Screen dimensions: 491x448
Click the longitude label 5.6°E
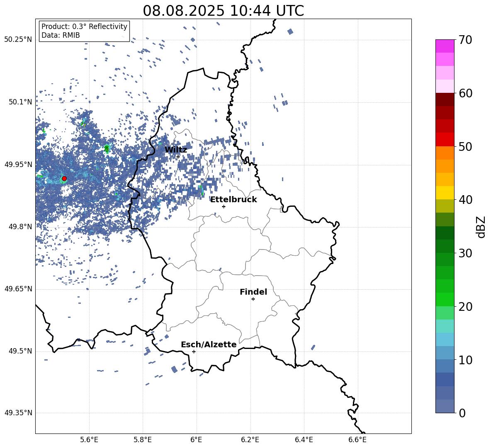(x=89, y=440)
